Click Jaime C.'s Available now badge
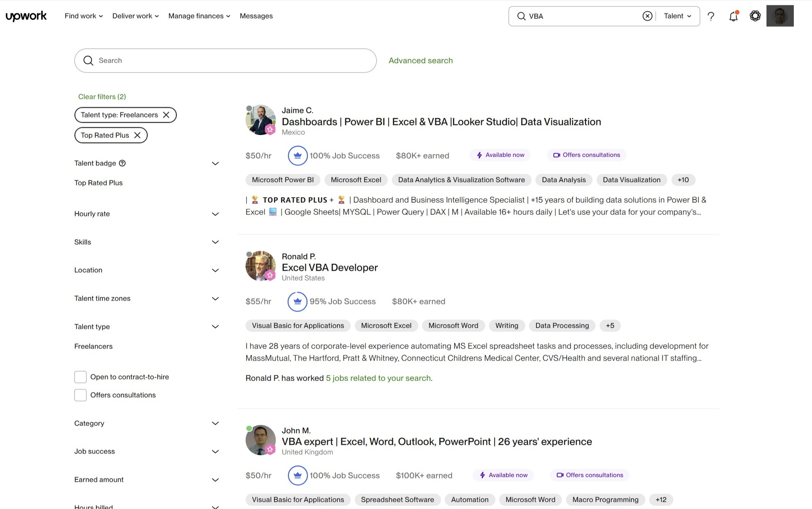Image resolution: width=812 pixels, height=509 pixels. (x=500, y=155)
